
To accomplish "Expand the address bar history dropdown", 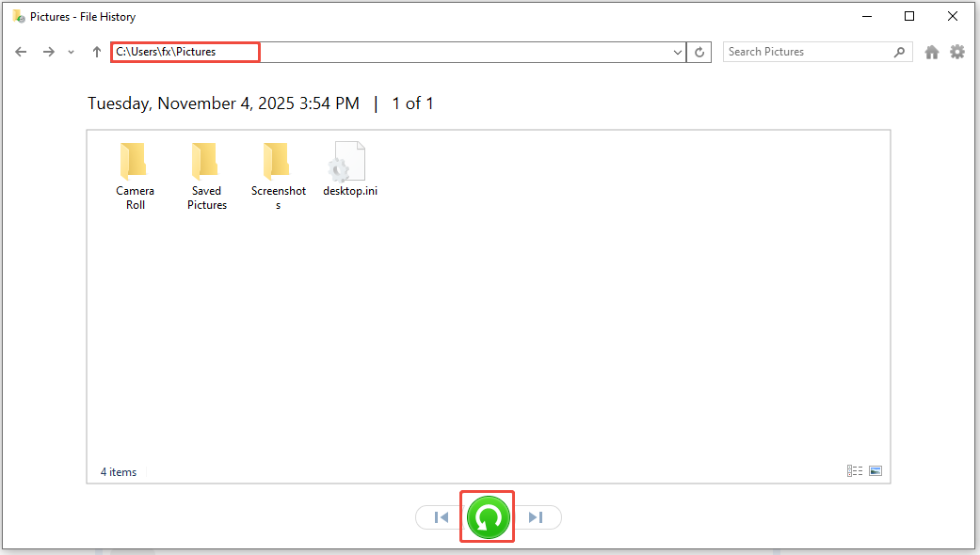I will 676,52.
